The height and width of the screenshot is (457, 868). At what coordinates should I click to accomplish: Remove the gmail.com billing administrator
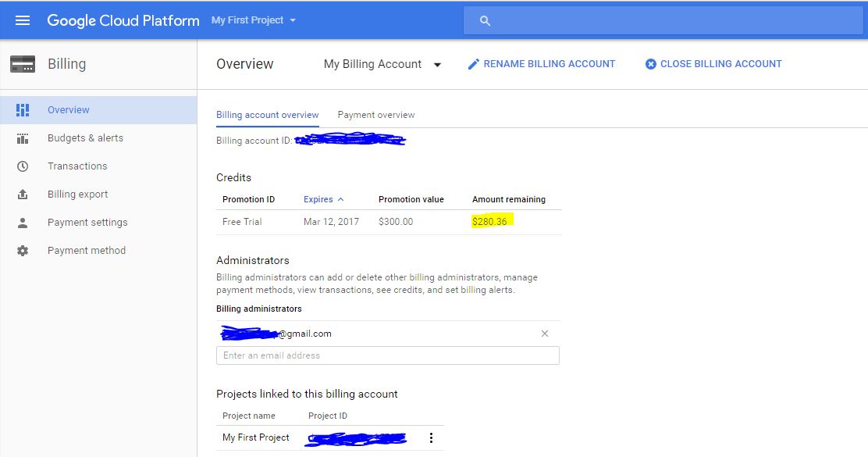545,334
